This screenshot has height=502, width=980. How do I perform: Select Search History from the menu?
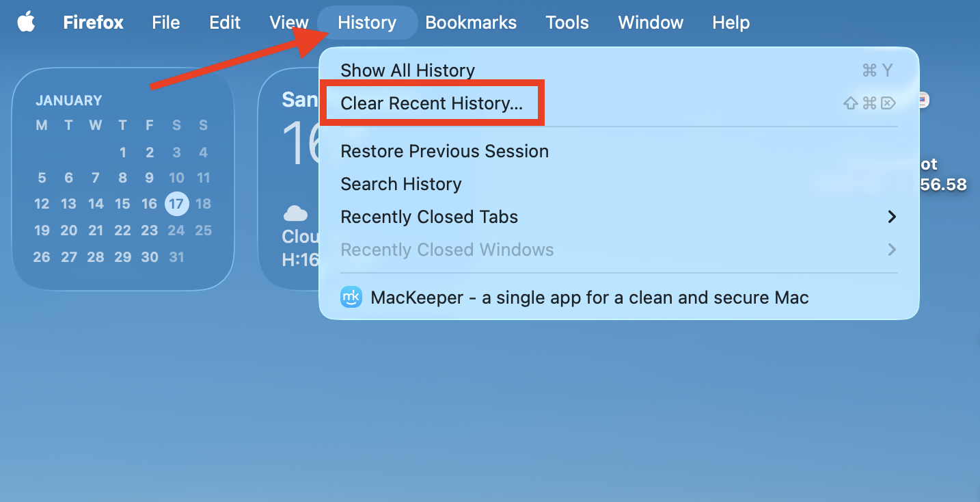[x=400, y=184]
